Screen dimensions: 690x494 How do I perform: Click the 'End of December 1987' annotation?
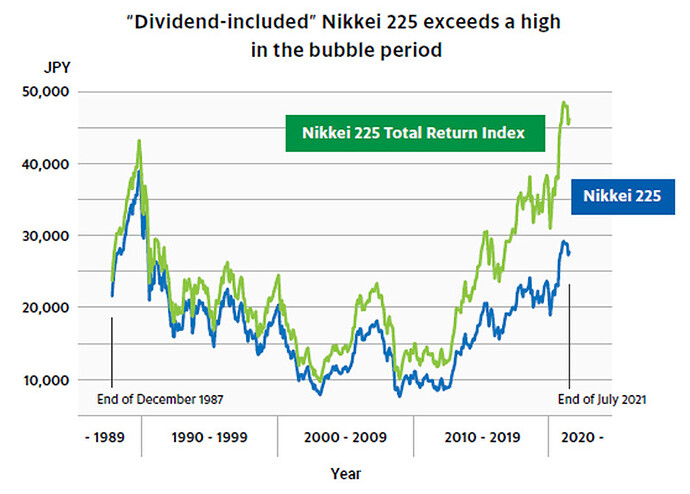click(x=160, y=399)
